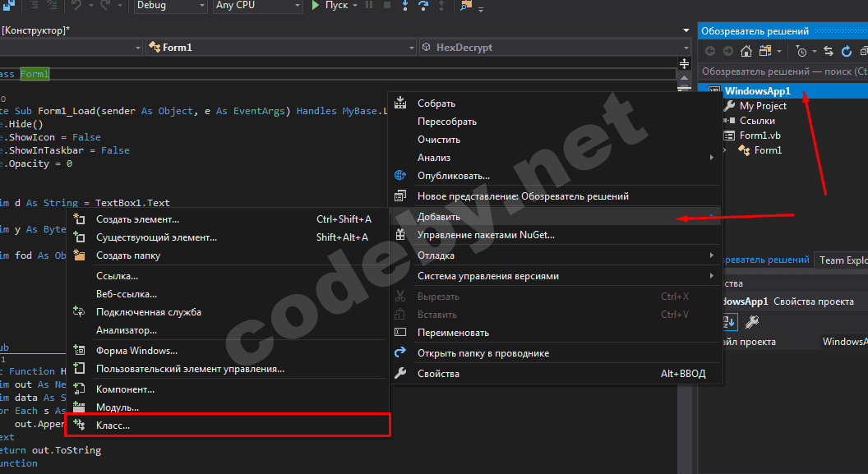Open the HexDecrypt member dropdown
Image resolution: width=868 pixels, height=474 pixels.
[556, 48]
